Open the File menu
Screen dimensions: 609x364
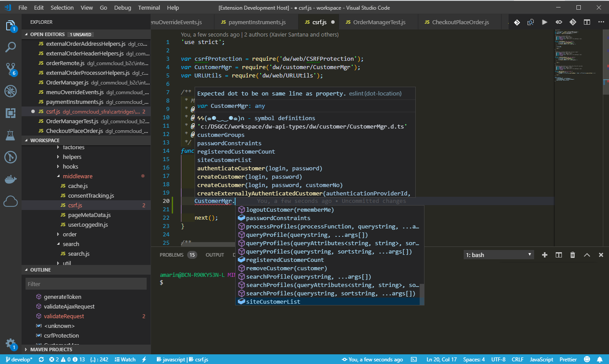(x=23, y=7)
